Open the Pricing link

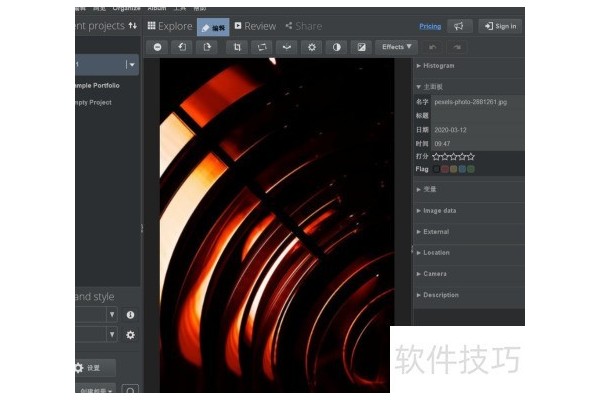click(430, 26)
